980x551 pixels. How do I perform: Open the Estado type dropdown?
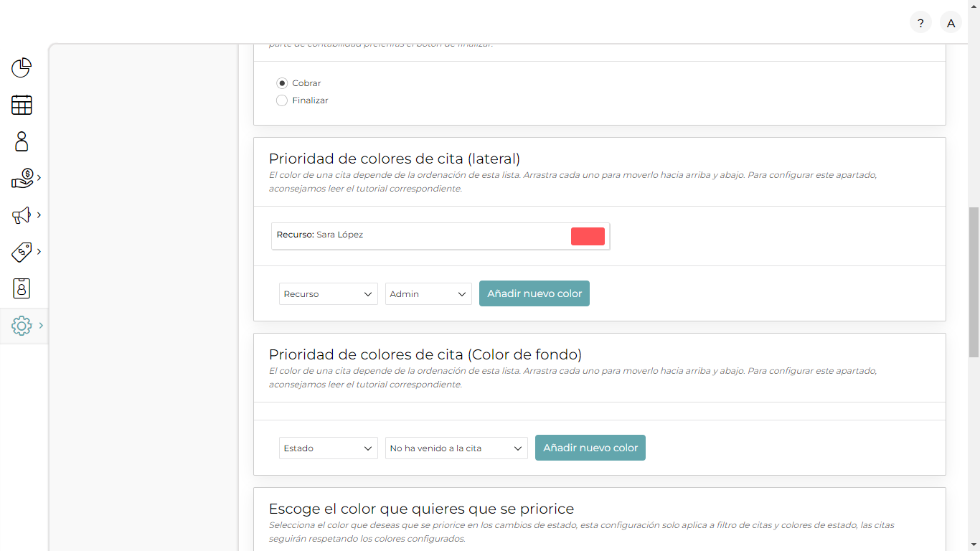click(329, 448)
